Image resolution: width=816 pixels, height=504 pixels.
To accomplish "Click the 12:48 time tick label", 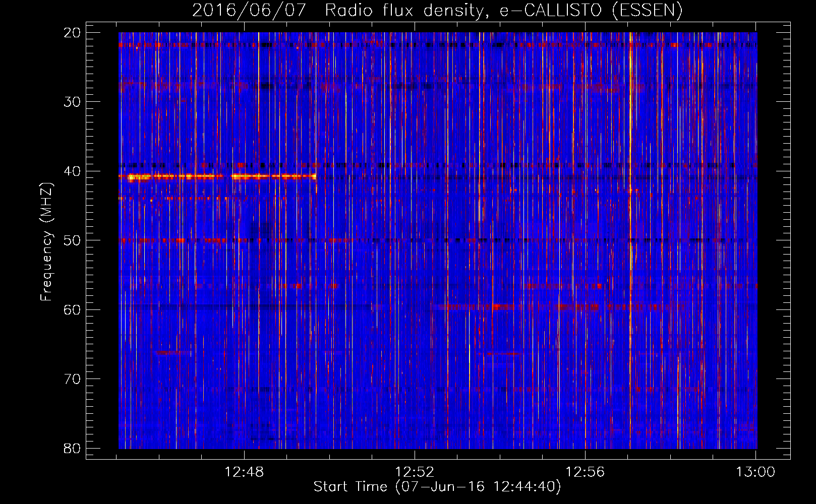I will point(244,472).
